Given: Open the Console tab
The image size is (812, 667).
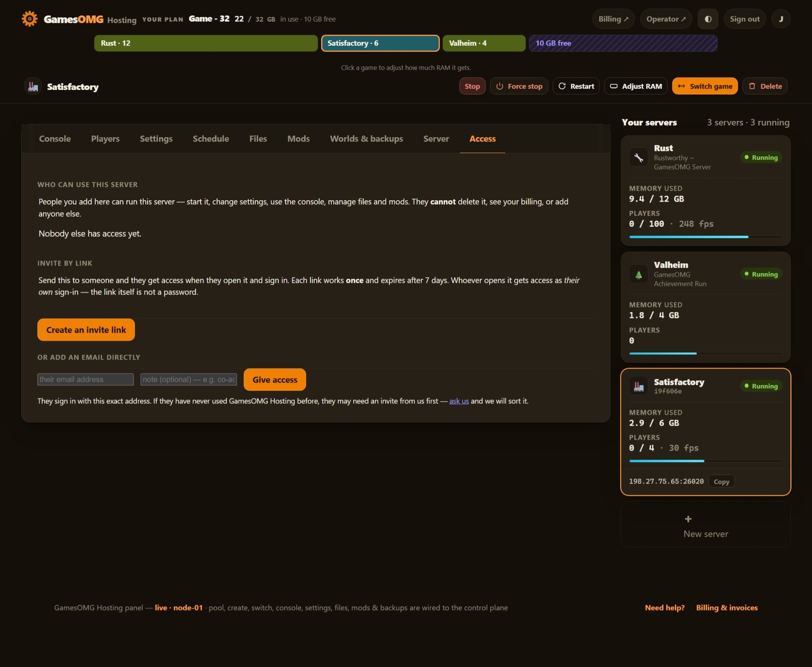Looking at the screenshot, I should pos(55,139).
